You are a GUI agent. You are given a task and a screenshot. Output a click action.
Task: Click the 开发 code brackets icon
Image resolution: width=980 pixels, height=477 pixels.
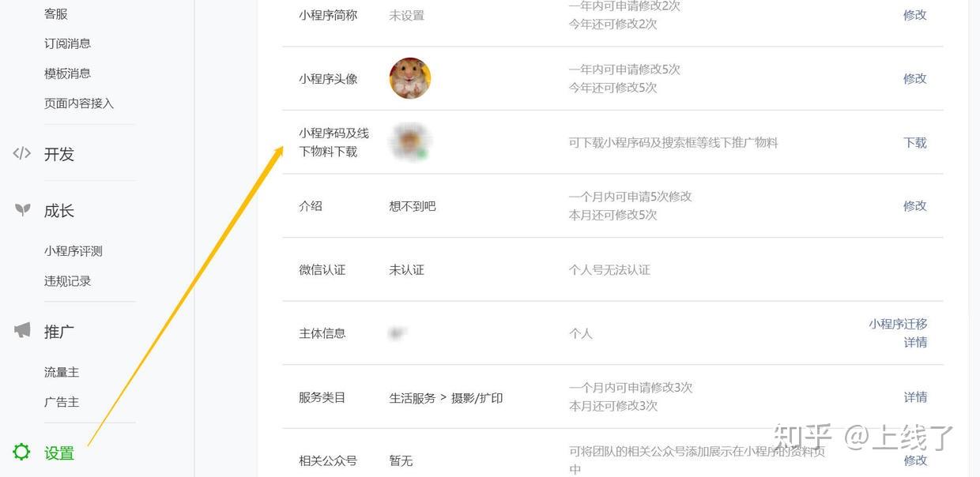pos(22,153)
